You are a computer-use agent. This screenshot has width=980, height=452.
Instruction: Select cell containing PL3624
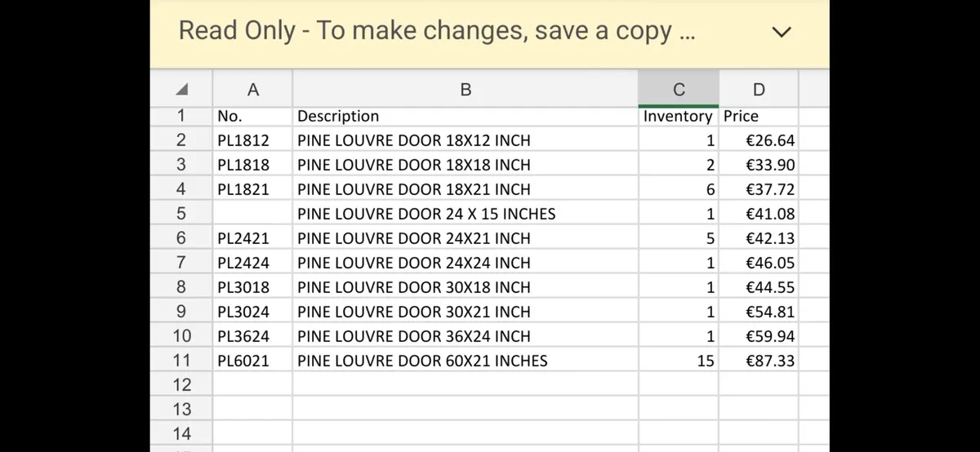click(x=252, y=336)
